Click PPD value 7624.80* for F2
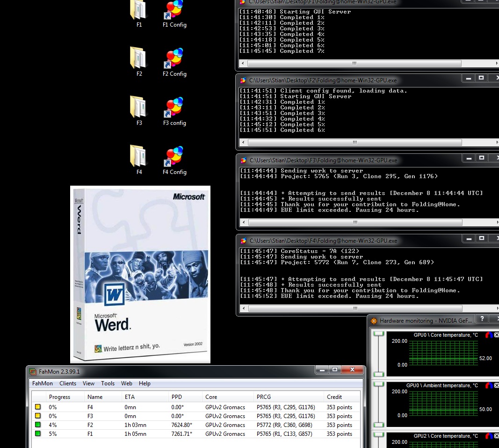This screenshot has width=499, height=448. pos(182,425)
